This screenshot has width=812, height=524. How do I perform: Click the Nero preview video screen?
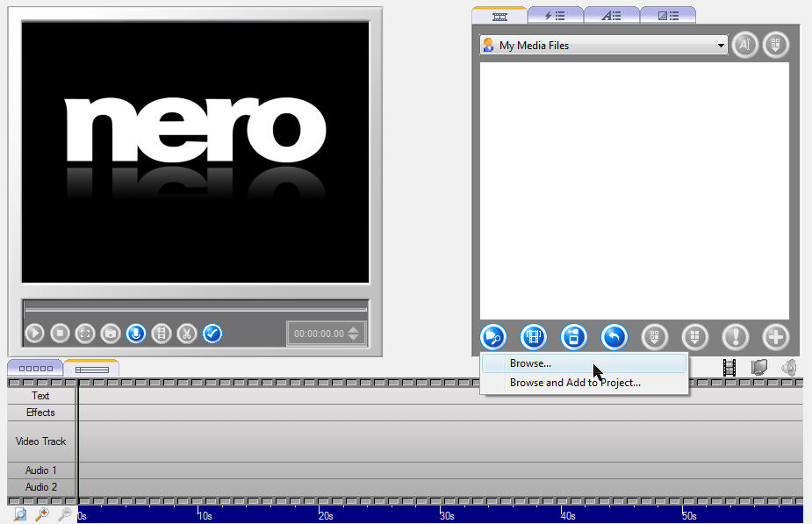pos(195,152)
